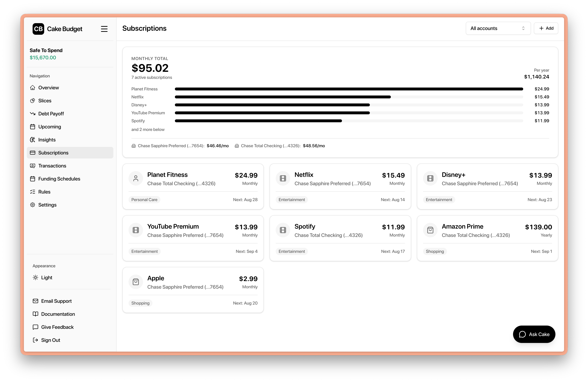Navigate to Debt Payoff
This screenshot has height=382, width=588.
coord(70,114)
